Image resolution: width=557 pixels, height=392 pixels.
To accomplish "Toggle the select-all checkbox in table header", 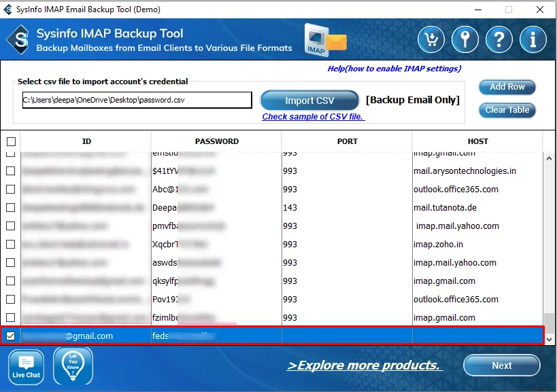I will pyautogui.click(x=11, y=141).
